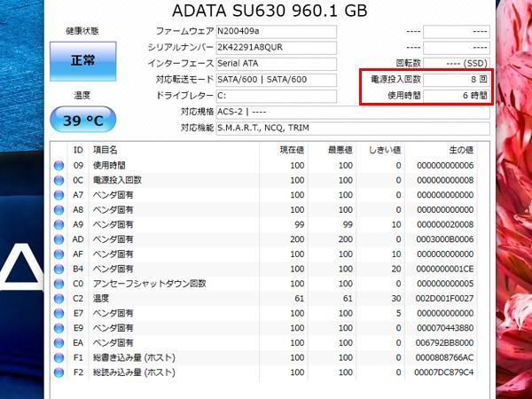532x399 pixels.
Task: Click the しきい値 column header
Action: coord(385,150)
